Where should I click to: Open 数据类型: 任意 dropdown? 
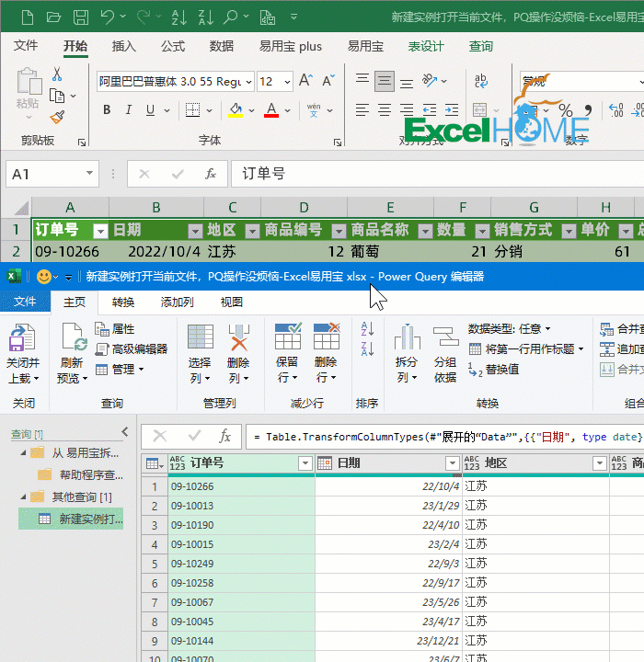pos(509,329)
